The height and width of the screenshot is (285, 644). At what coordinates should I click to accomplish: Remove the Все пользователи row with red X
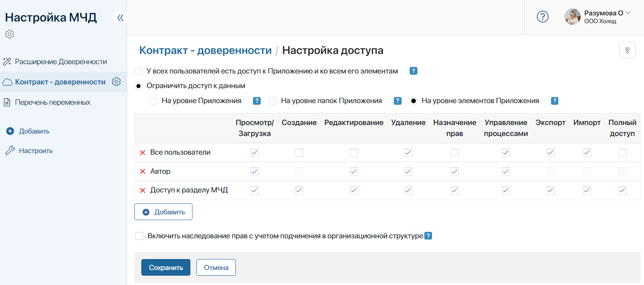(x=143, y=153)
